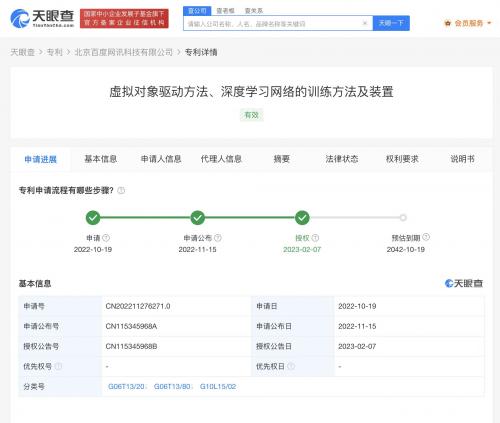Click the info icon next to 优先权日

(x=291, y=366)
